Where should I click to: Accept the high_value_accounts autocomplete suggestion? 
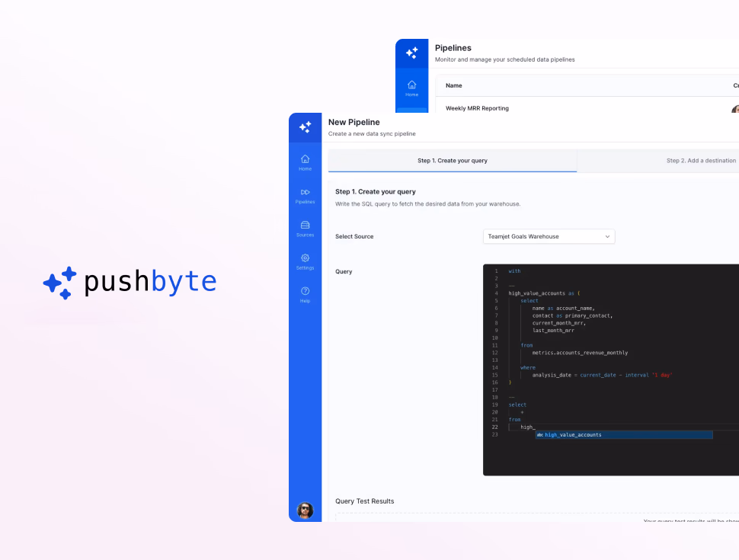click(573, 435)
